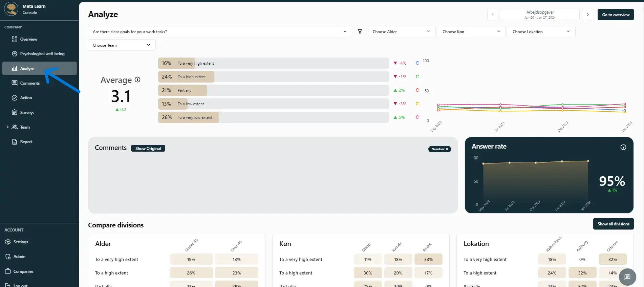This screenshot has width=644, height=287.
Task: Click the filter funnel icon
Action: pos(360,31)
